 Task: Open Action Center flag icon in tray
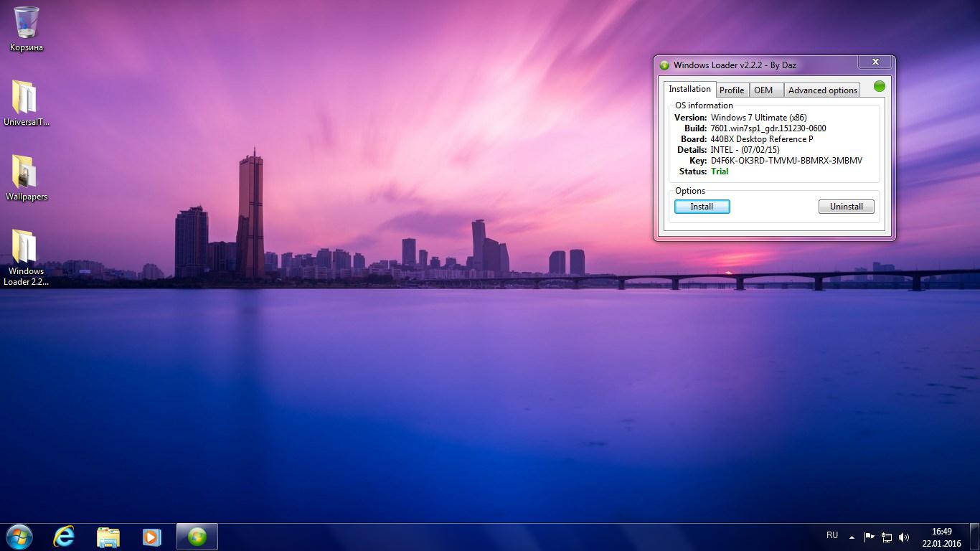[x=869, y=537]
